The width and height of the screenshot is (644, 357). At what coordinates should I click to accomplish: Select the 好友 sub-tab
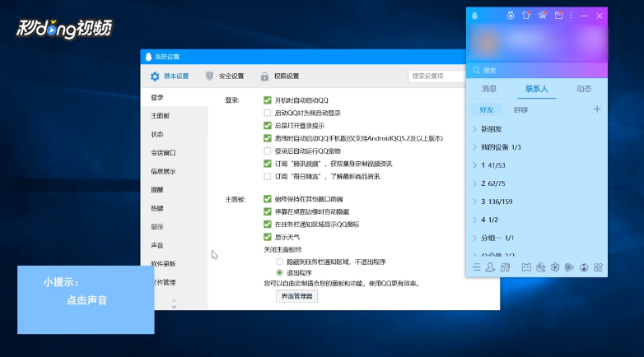click(x=486, y=109)
